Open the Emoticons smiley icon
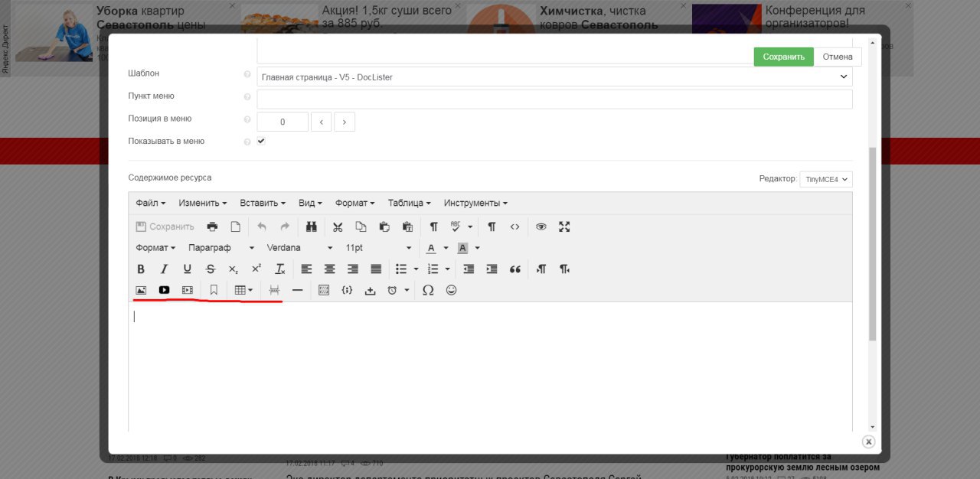The image size is (980, 479). [x=451, y=290]
